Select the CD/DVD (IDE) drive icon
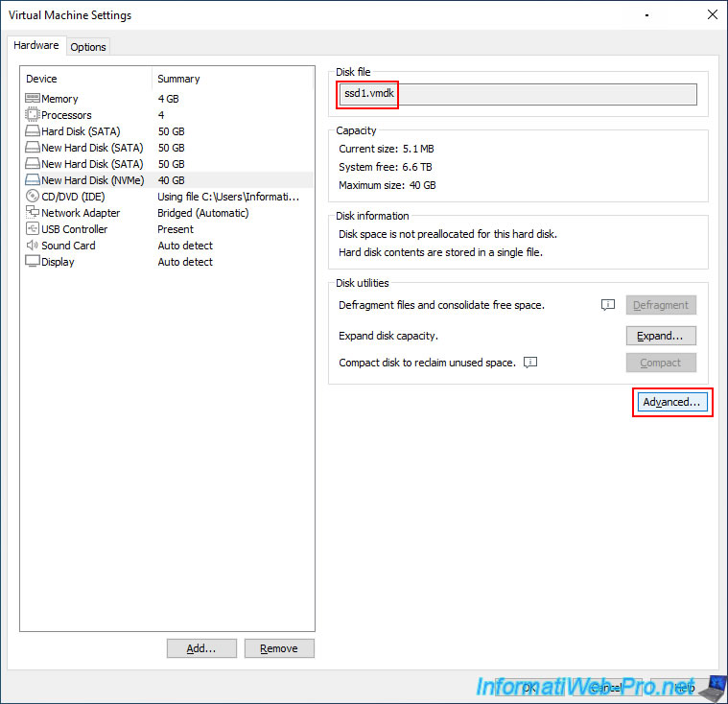 (33, 197)
